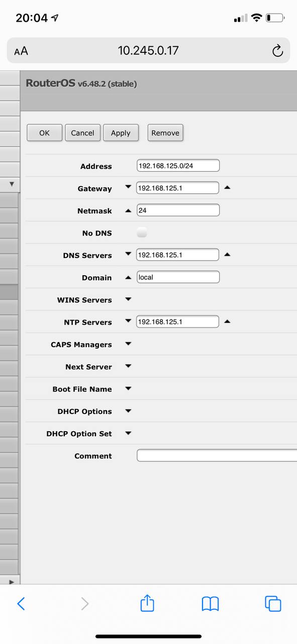
Task: Click into the Comment input field
Action: [x=217, y=456]
